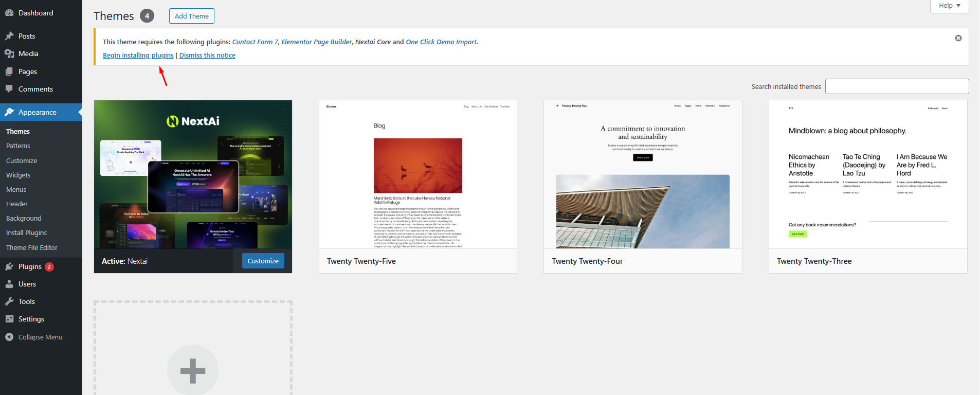Click the Pages icon in sidebar
Image resolution: width=980 pixels, height=395 pixels.
click(9, 71)
